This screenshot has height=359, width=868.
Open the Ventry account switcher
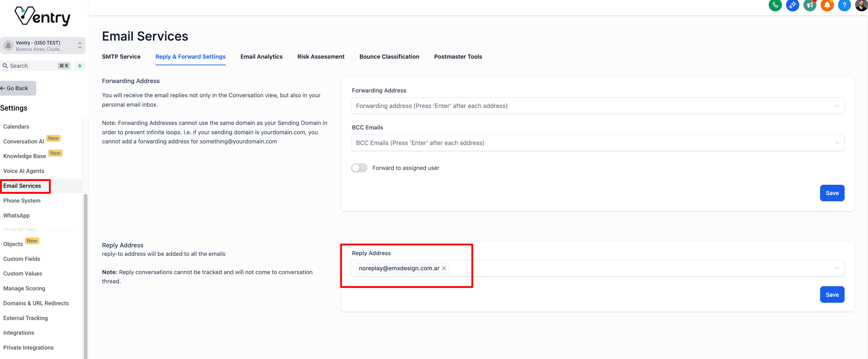[x=43, y=45]
